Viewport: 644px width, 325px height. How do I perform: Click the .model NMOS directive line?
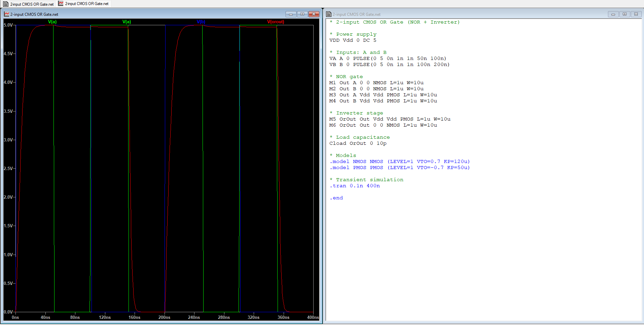point(399,162)
